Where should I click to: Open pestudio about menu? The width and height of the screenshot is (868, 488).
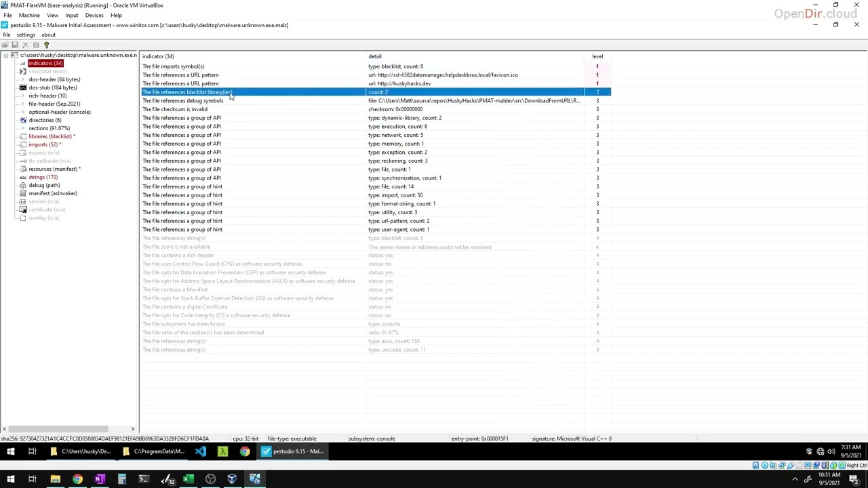click(49, 35)
